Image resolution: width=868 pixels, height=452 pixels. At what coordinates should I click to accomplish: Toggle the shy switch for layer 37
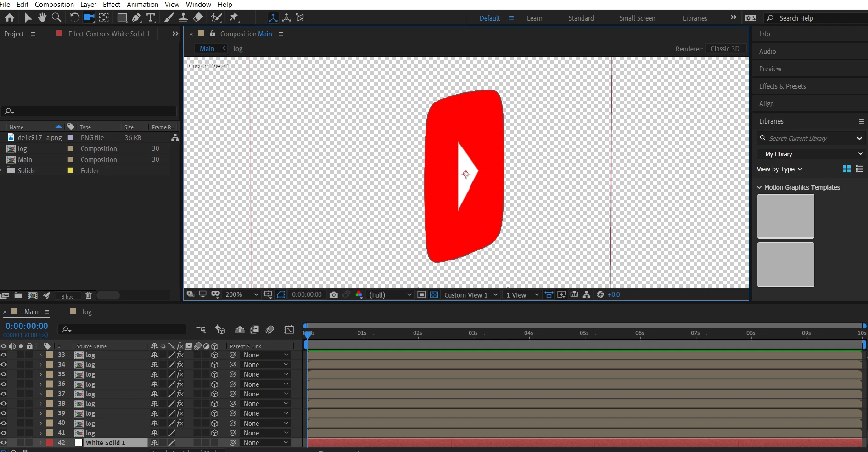click(x=154, y=394)
